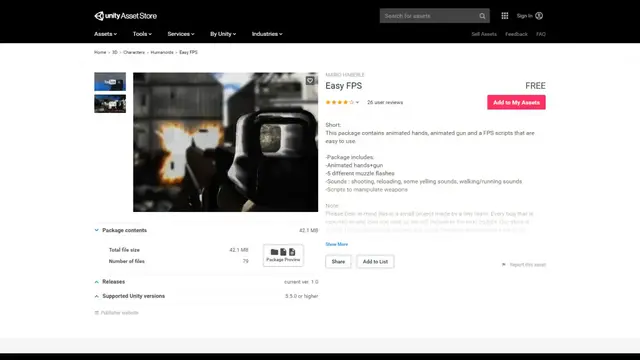Click the current ver. 1.0 text
640x360 pixels.
coord(301,282)
